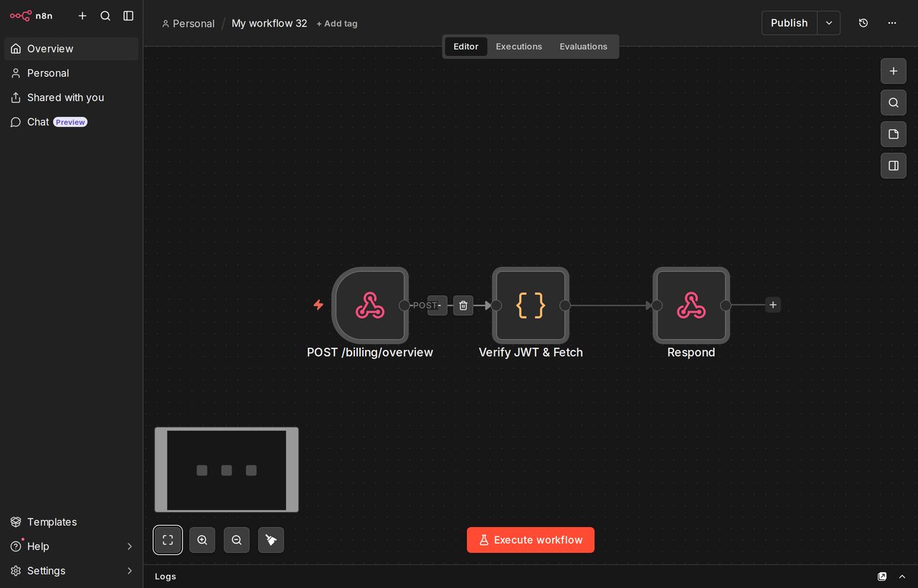Click the n8n logo icon
Viewport: 918px width, 588px height.
click(21, 16)
